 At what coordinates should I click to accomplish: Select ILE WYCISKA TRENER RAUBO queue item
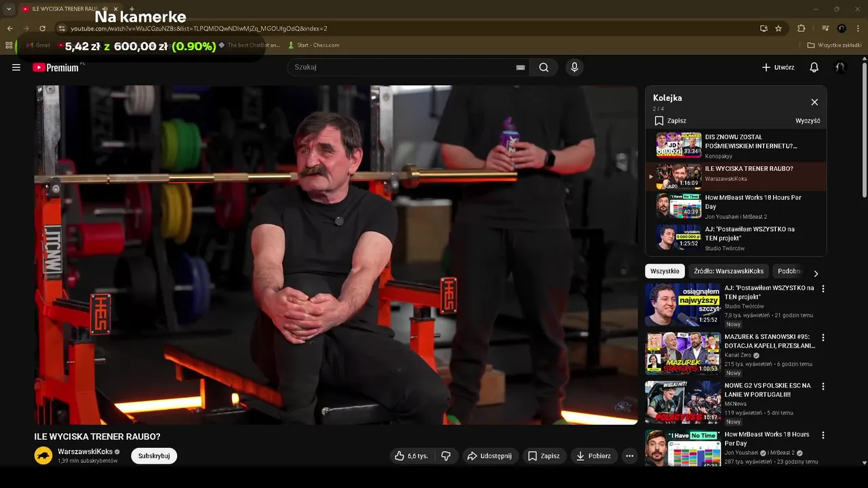(736, 177)
